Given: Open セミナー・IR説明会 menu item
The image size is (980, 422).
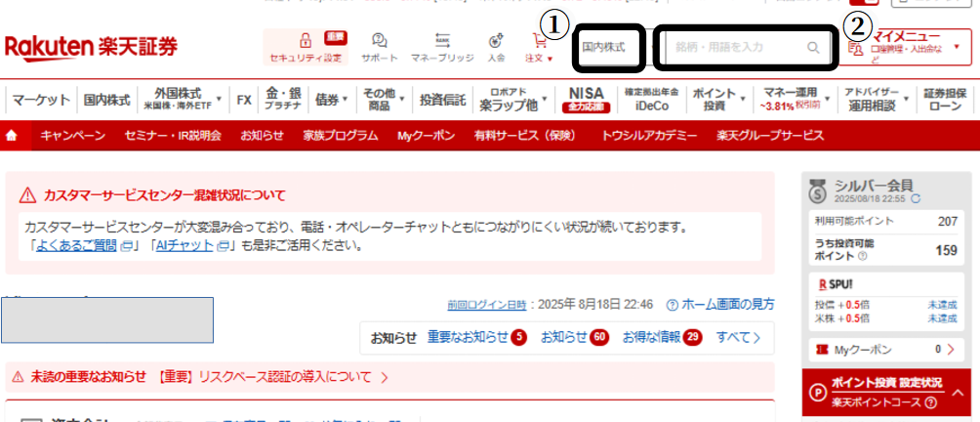Looking at the screenshot, I should (173, 136).
